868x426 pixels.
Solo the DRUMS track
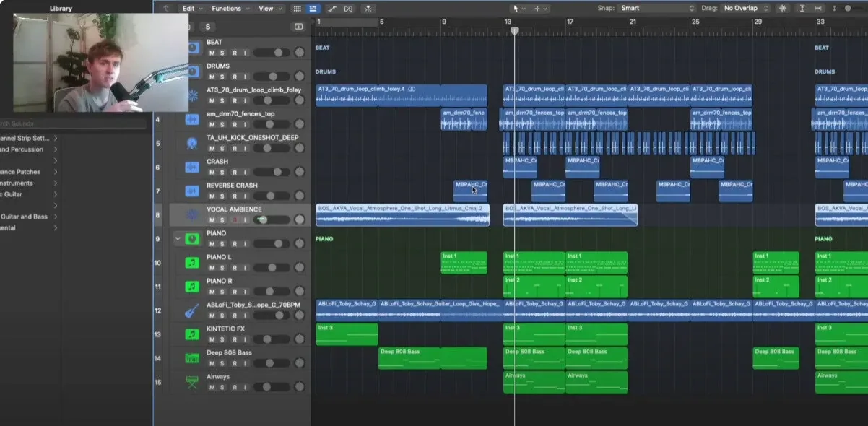222,77
